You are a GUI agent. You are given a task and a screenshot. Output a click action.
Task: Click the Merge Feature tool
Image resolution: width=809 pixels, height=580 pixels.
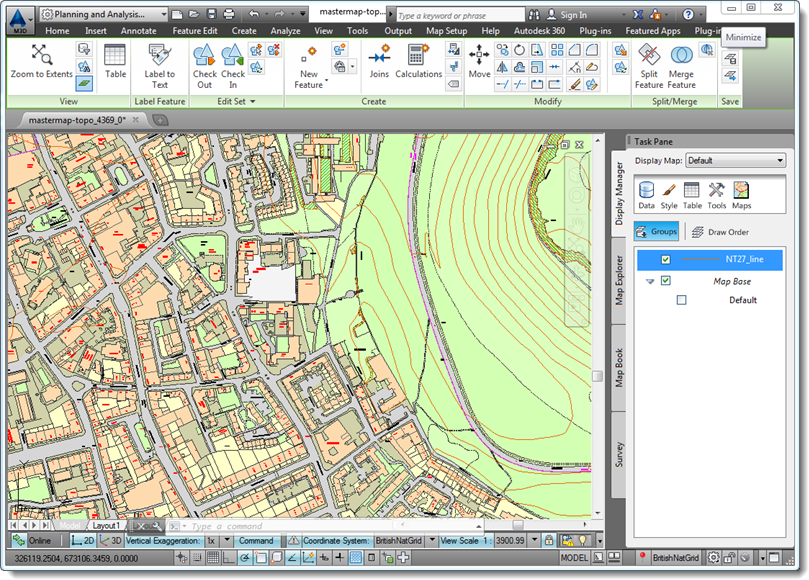[x=681, y=66]
